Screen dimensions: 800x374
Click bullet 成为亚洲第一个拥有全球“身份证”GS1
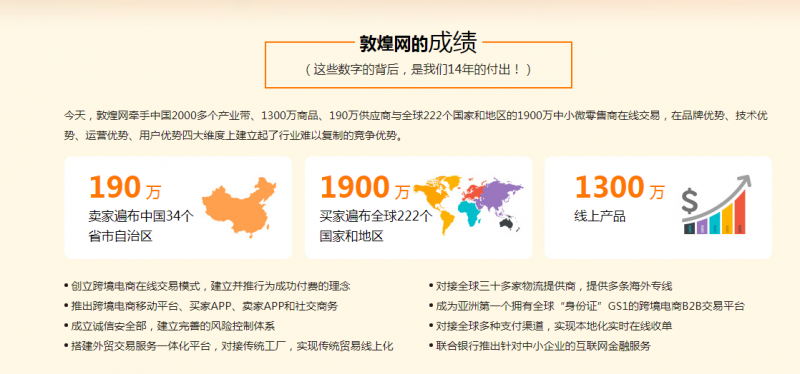(587, 306)
